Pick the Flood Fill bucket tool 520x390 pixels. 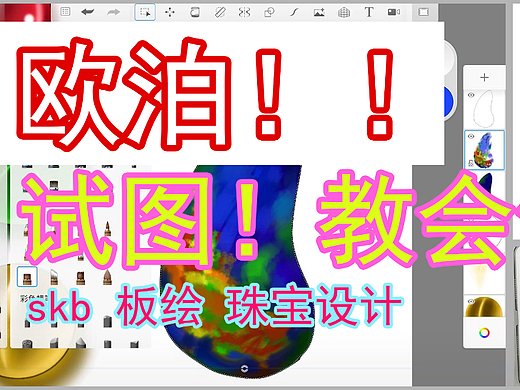[195, 13]
